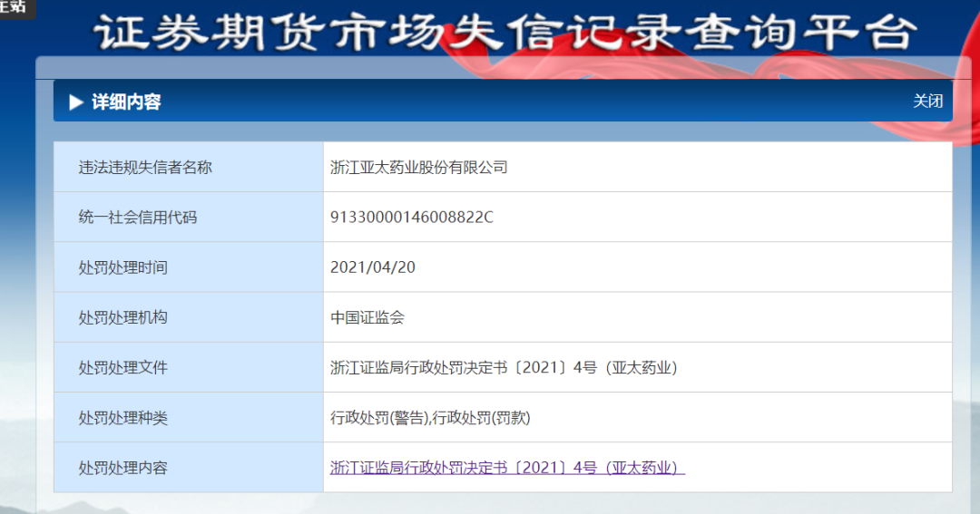Select company name 浙江亚太药业股份有限公司
Screen dimensions: 980x514
point(418,168)
